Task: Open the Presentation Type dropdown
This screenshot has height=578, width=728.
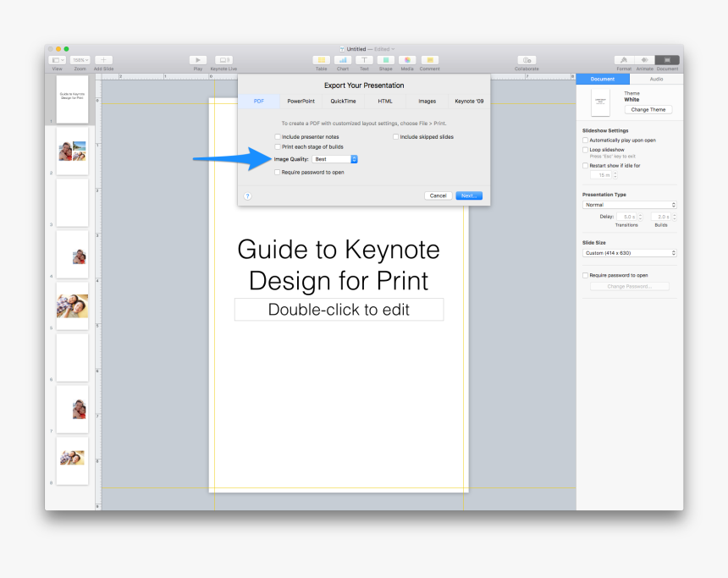Action: click(x=630, y=205)
